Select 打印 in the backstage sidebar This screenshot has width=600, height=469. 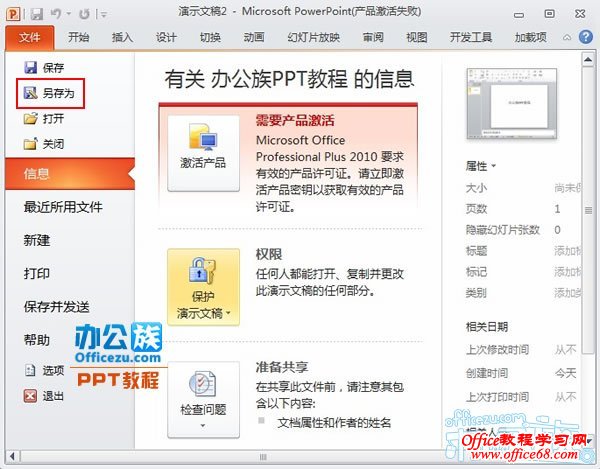(37, 274)
